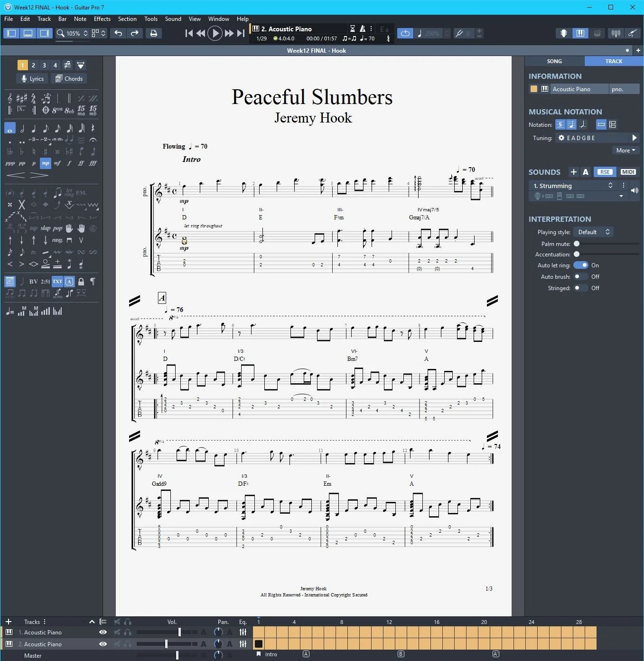Adjust the track 1 volume slider
Image resolution: width=644 pixels, height=661 pixels.
(167, 632)
